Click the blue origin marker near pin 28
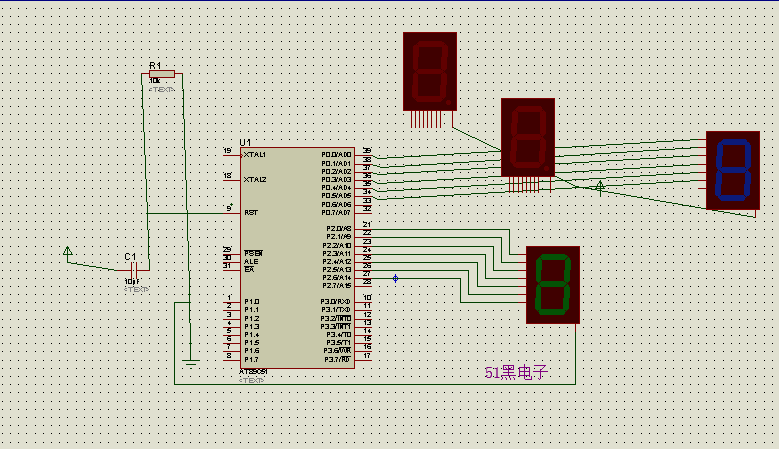Image resolution: width=779 pixels, height=449 pixels. (x=395, y=278)
